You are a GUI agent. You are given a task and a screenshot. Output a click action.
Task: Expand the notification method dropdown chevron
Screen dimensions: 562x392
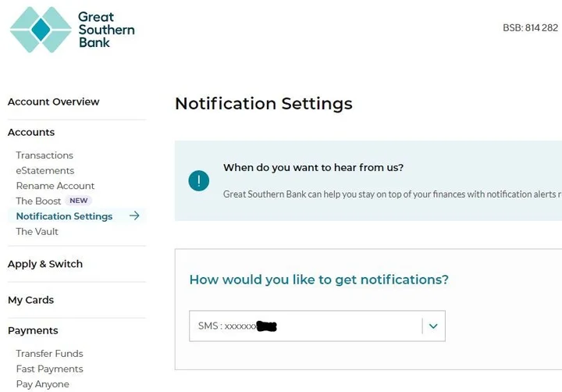point(433,326)
